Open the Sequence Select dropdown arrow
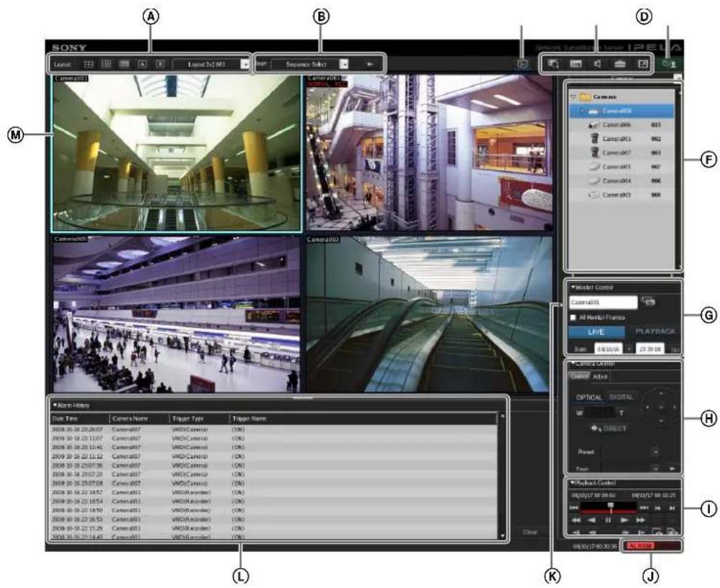Image resolution: width=720 pixels, height=588 pixels. click(344, 64)
